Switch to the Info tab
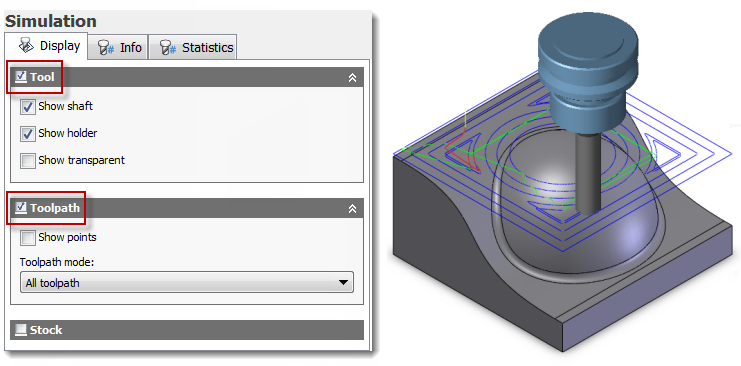The width and height of the screenshot is (741, 366). (118, 47)
